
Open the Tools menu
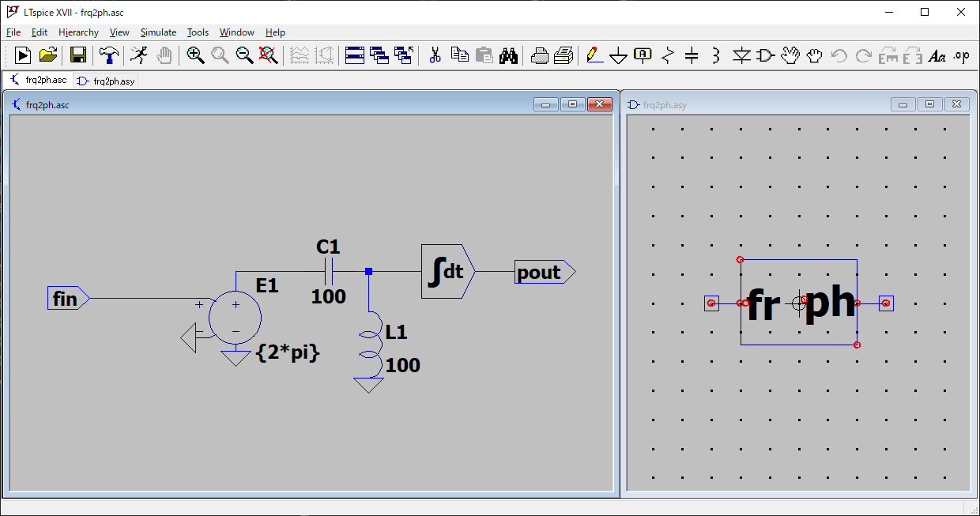pos(198,32)
